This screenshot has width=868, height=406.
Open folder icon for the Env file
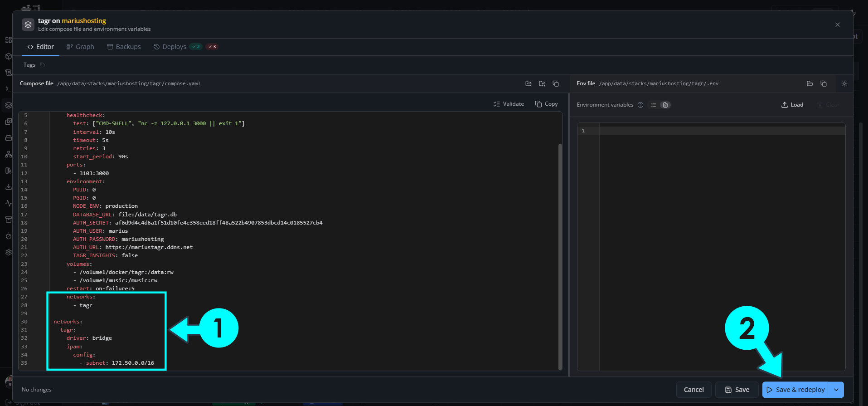pos(810,83)
